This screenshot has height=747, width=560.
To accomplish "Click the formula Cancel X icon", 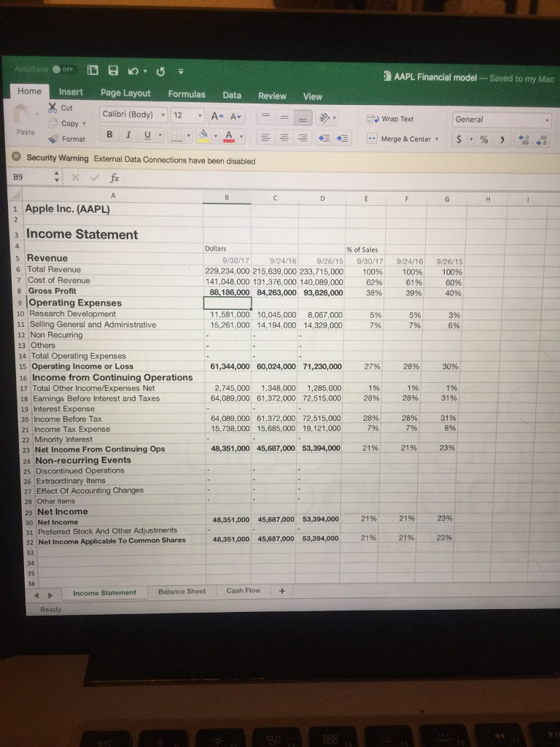I will [x=76, y=177].
